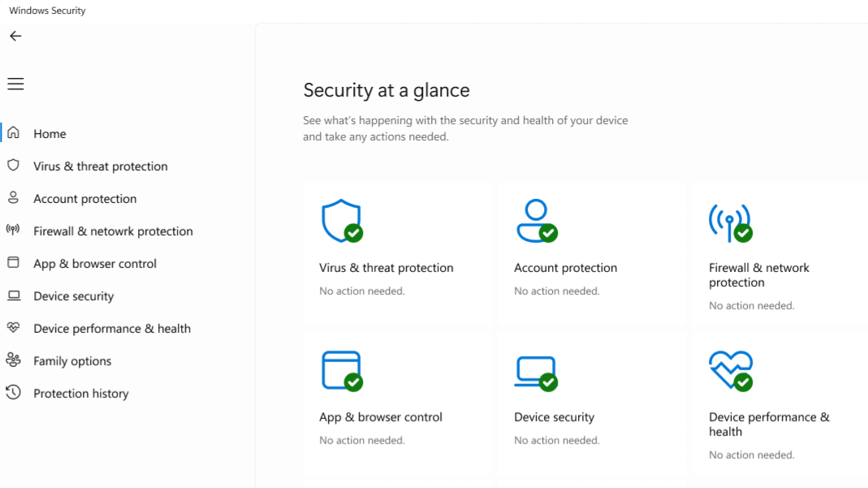Viewport: 868px width, 488px height.
Task: Go to Family options in sidebar
Action: point(72,361)
